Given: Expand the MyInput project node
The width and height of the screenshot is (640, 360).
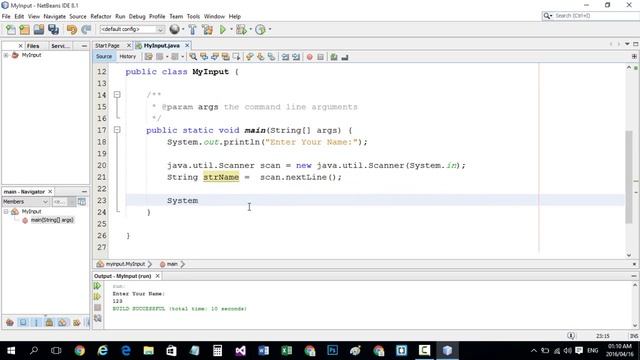Looking at the screenshot, I should pyautogui.click(x=6, y=55).
